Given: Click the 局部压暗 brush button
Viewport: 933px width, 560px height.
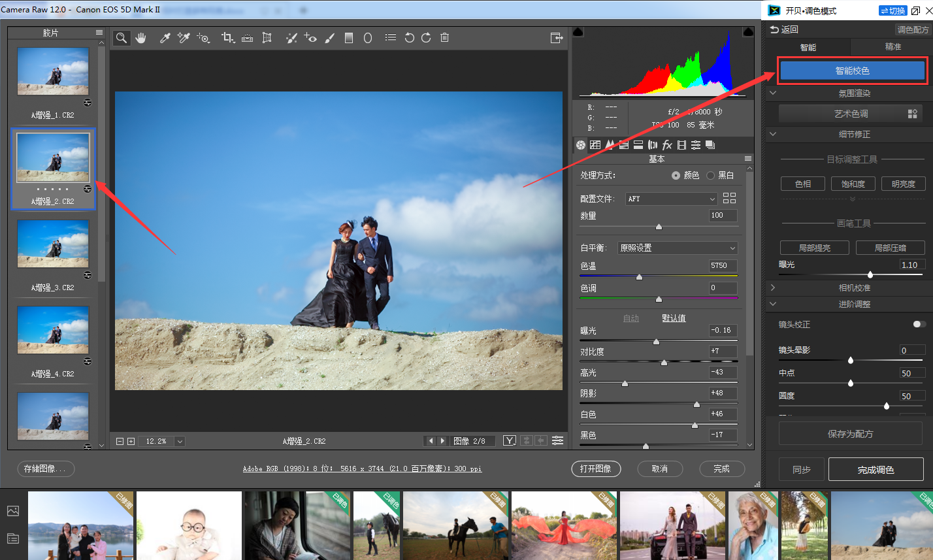Looking at the screenshot, I should pos(891,248).
